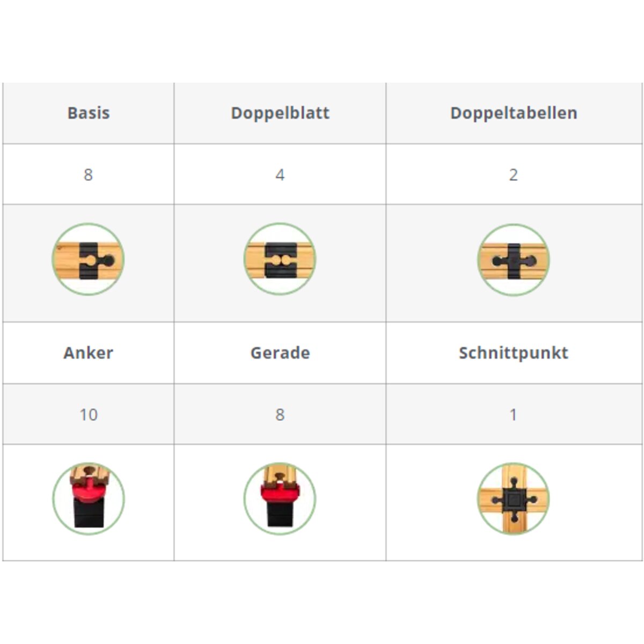The image size is (644, 644).
Task: Click the black base in Gerade image
Action: (280, 514)
